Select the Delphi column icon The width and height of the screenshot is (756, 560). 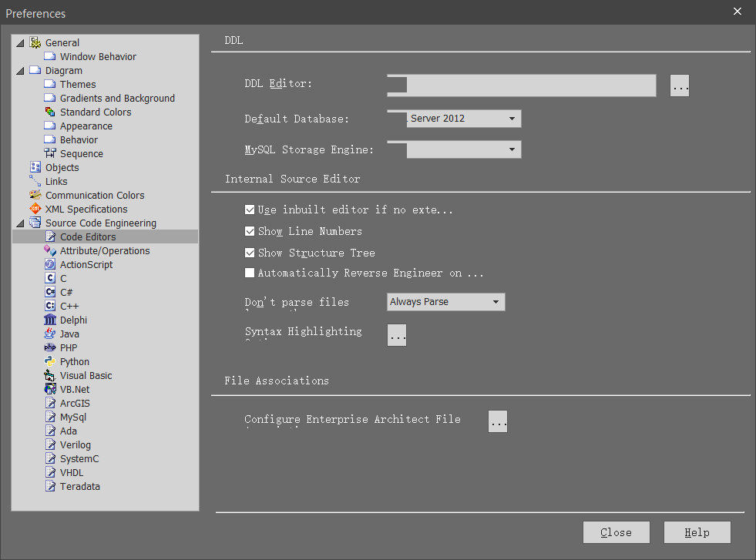pyautogui.click(x=49, y=320)
